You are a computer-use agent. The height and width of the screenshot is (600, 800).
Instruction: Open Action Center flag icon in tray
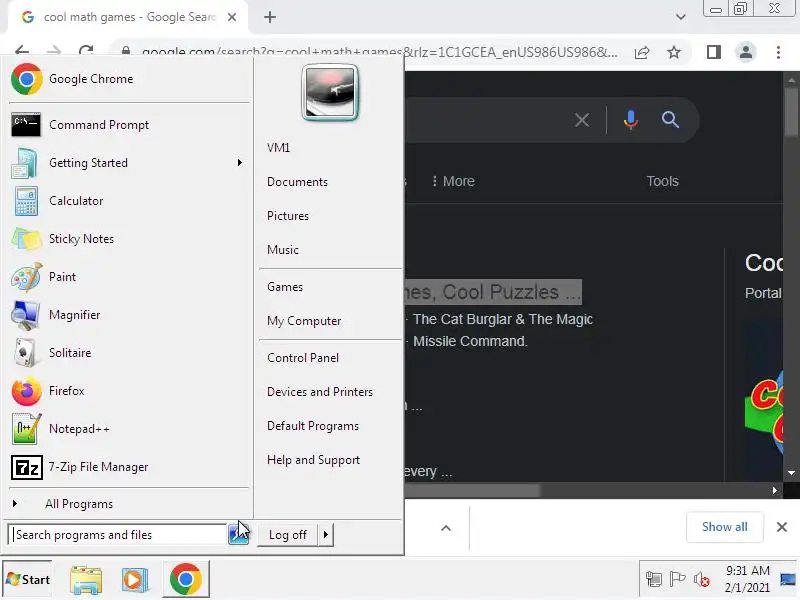click(677, 579)
